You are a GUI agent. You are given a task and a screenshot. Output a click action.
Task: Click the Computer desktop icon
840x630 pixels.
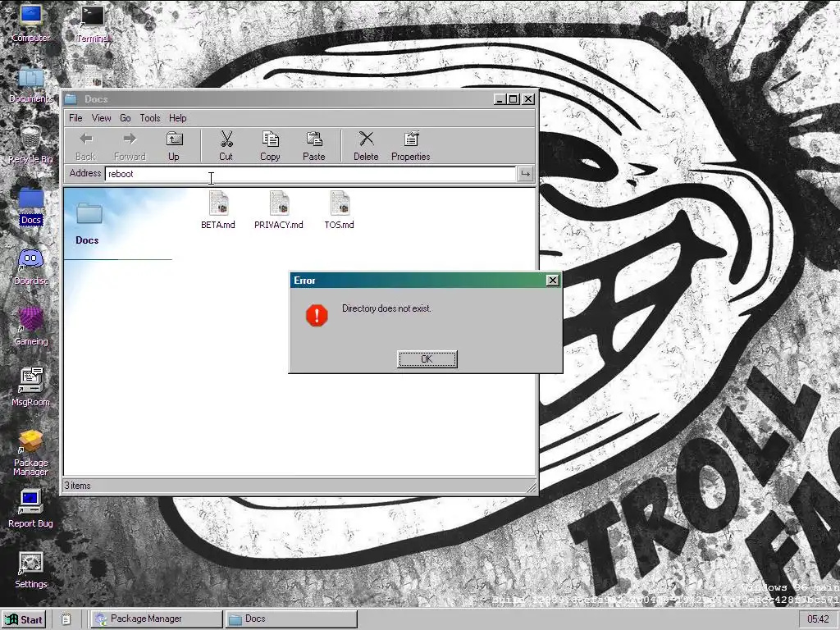31,24
